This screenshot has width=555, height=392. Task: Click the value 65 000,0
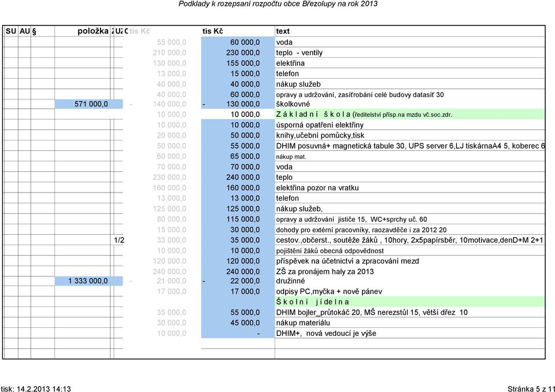pos(245,157)
